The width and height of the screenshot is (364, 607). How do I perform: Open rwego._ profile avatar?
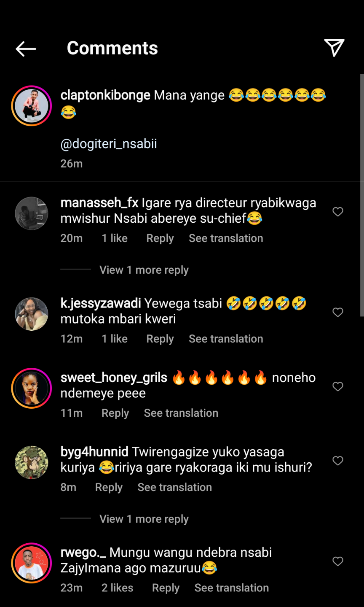pos(32,563)
